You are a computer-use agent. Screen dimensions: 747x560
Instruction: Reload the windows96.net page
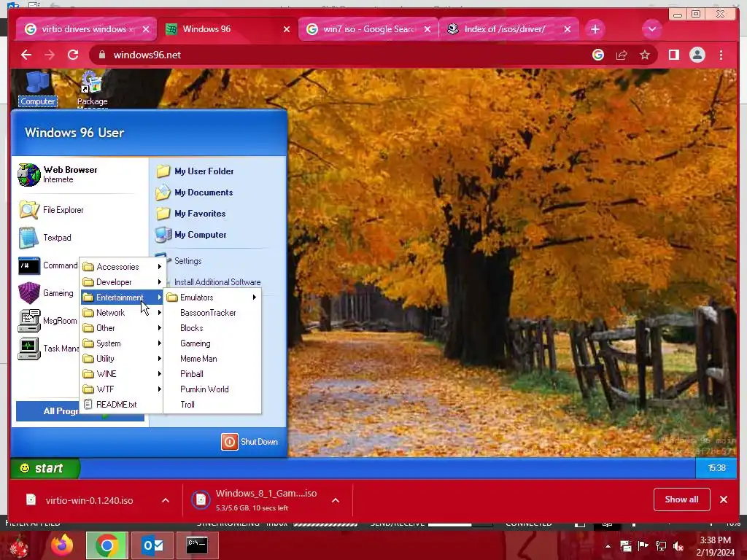coord(73,55)
